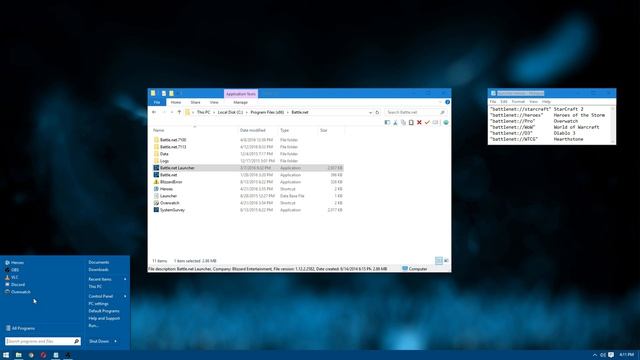Expand chevron after Program Files (x86) breadcrumb

(x=288, y=112)
